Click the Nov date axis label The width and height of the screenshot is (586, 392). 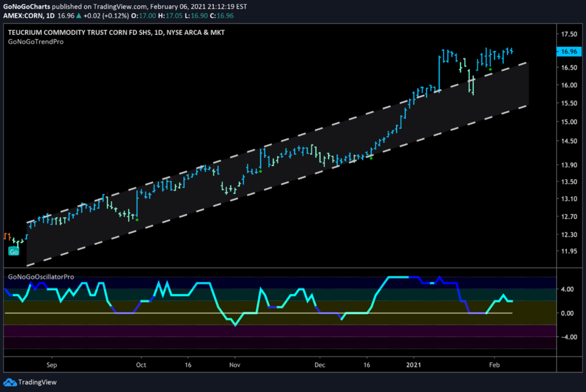[x=235, y=365]
